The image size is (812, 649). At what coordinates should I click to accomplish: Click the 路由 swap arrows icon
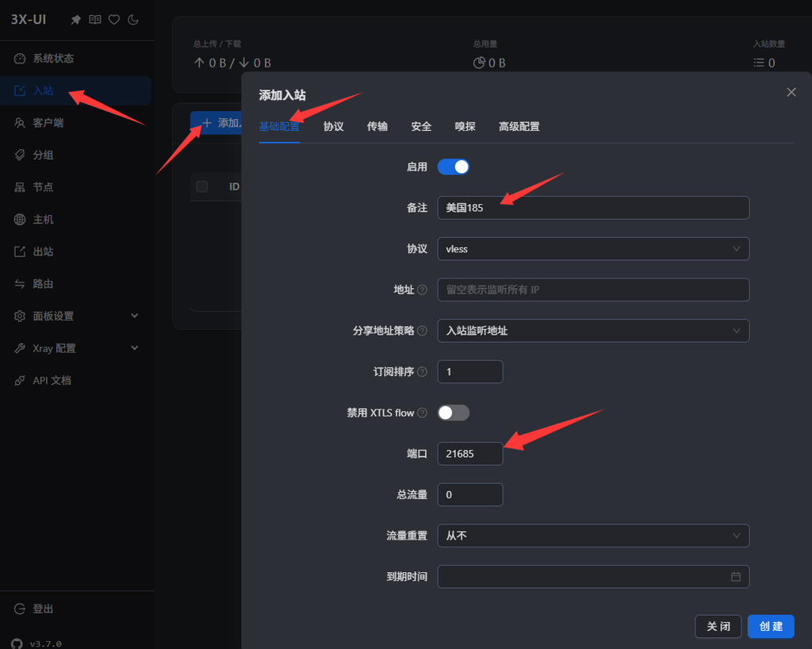[20, 284]
